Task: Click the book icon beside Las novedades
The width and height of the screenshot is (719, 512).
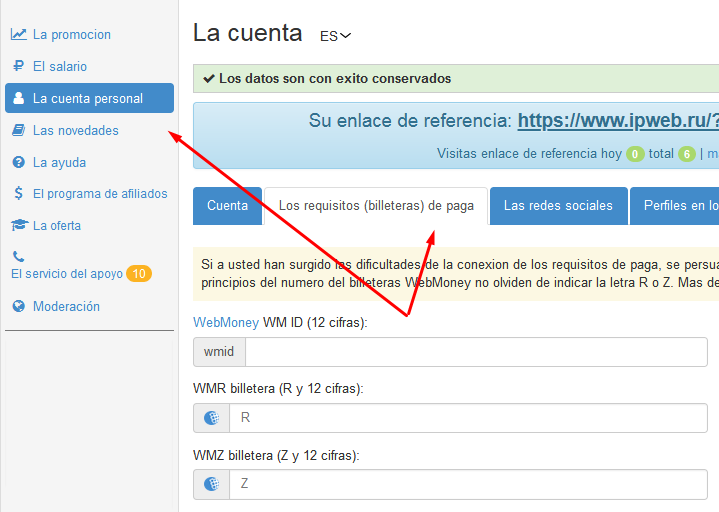Action: point(18,130)
